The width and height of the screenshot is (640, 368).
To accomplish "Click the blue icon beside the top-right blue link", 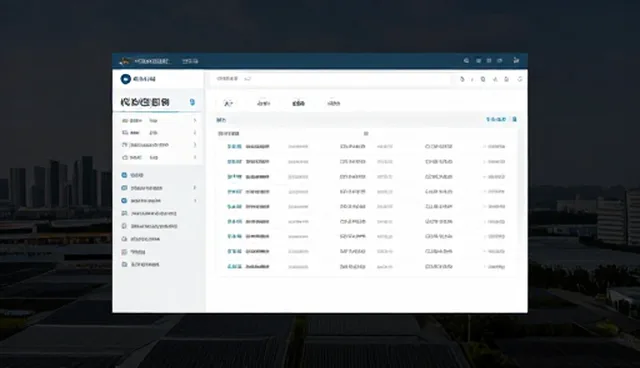I will tap(514, 120).
